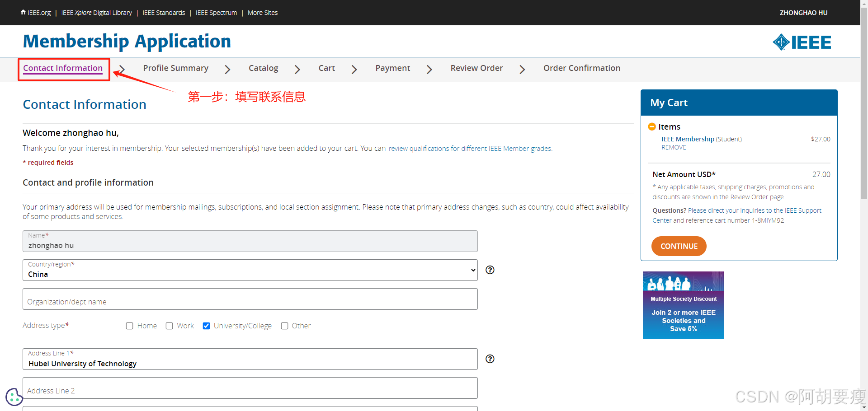Open IEEE Support Center inquiries link
This screenshot has width=868, height=411.
tap(737, 215)
